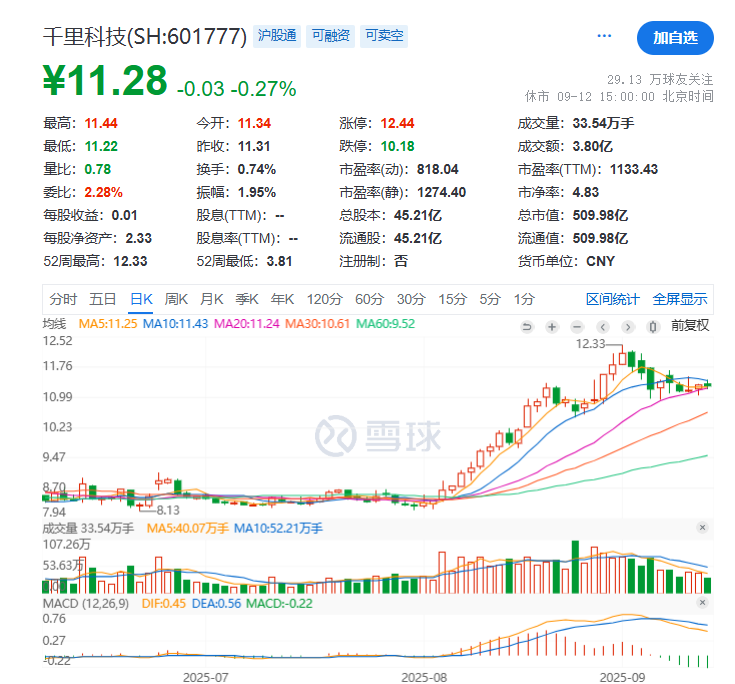Click the 成交量 33.54万手 panel label
Image resolution: width=735 pixels, height=684 pixels.
[88, 528]
